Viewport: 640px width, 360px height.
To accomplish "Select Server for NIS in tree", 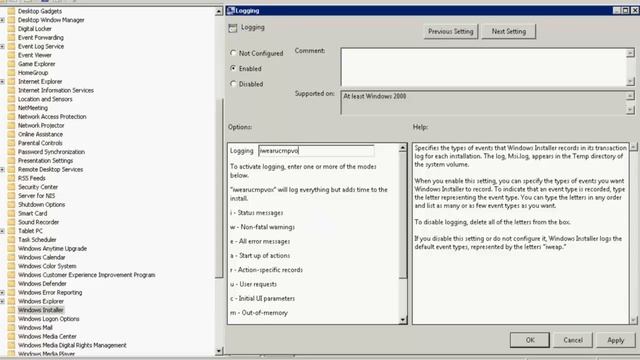I will point(36,196).
